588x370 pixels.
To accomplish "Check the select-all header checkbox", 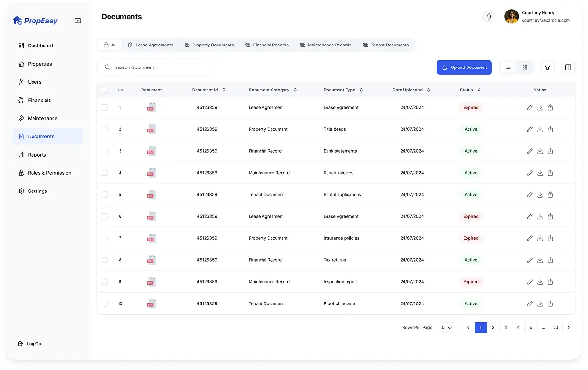I will tap(105, 90).
